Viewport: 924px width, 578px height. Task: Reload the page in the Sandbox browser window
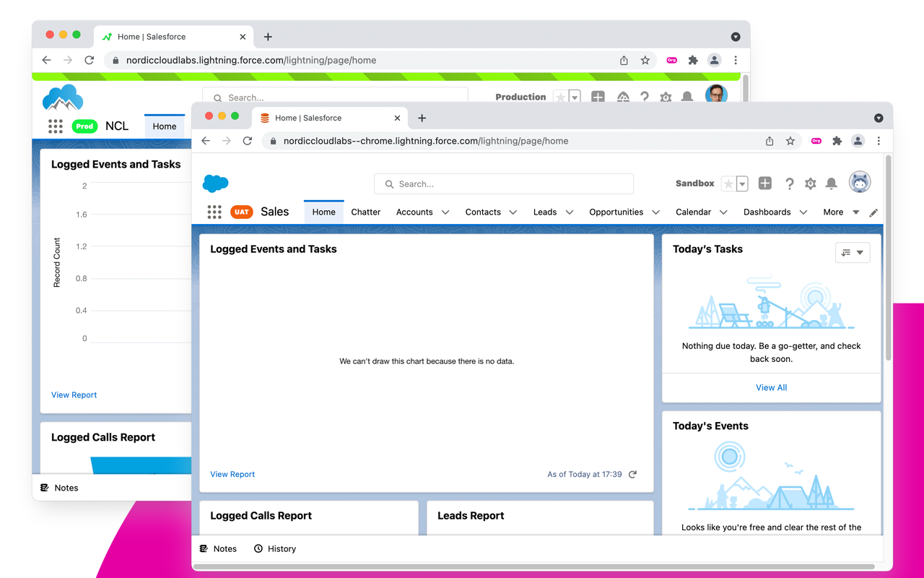[247, 141]
